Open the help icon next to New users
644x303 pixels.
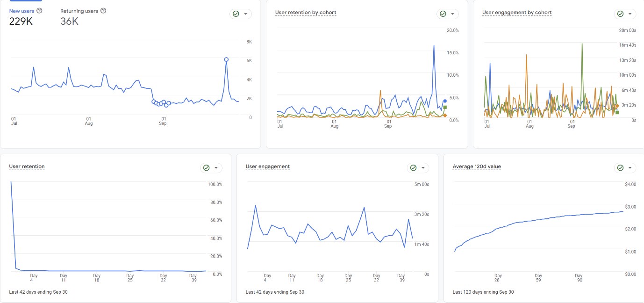(x=39, y=11)
